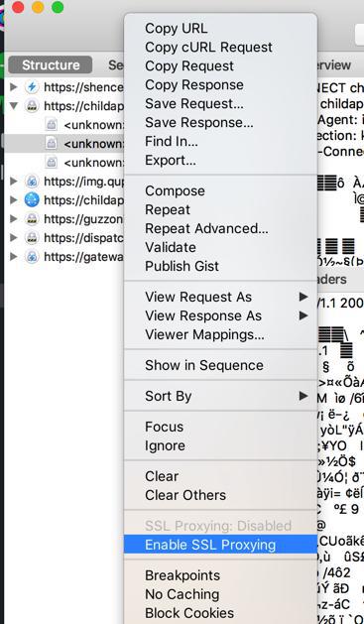This screenshot has width=364, height=624.
Task: Click the blue globe icon beside second childap host
Action: [x=32, y=200]
